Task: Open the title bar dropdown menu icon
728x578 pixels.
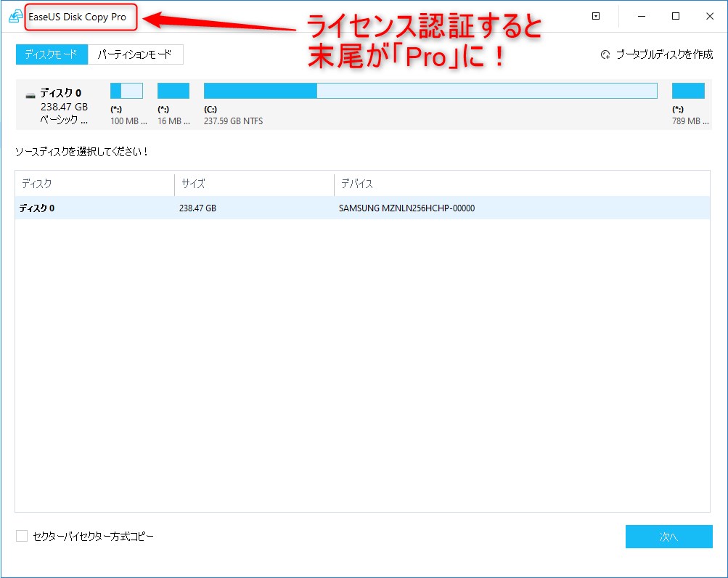Action: click(596, 16)
